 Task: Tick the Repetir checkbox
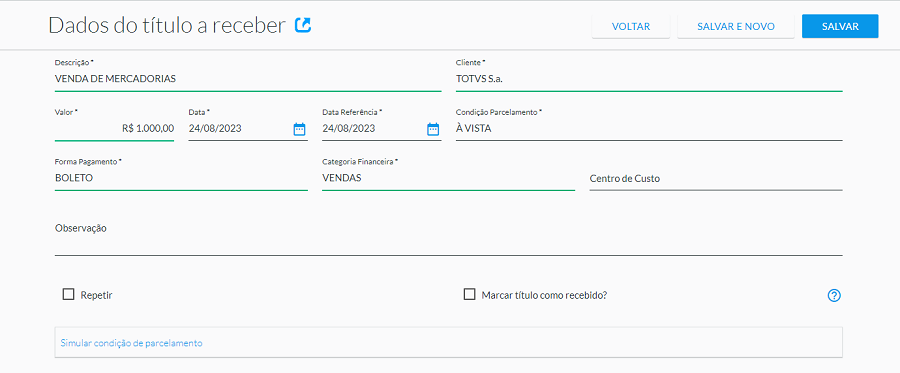click(x=68, y=294)
